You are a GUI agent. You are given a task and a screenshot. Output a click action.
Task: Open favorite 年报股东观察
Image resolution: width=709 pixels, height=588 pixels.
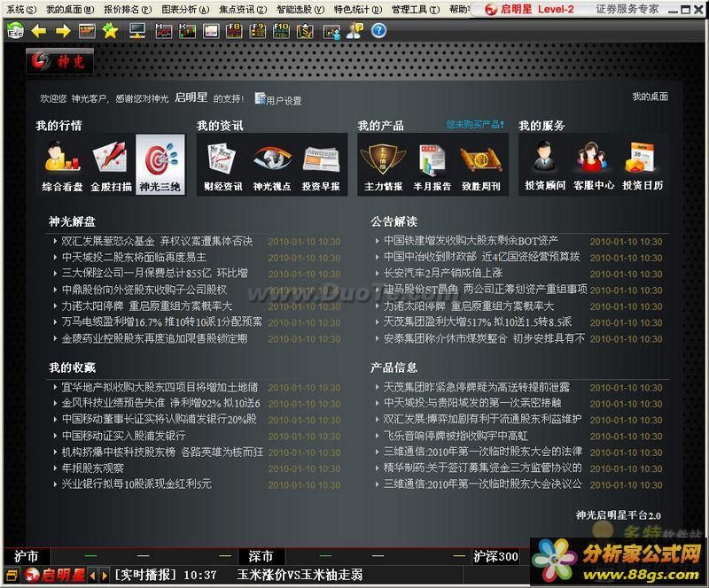(93, 468)
